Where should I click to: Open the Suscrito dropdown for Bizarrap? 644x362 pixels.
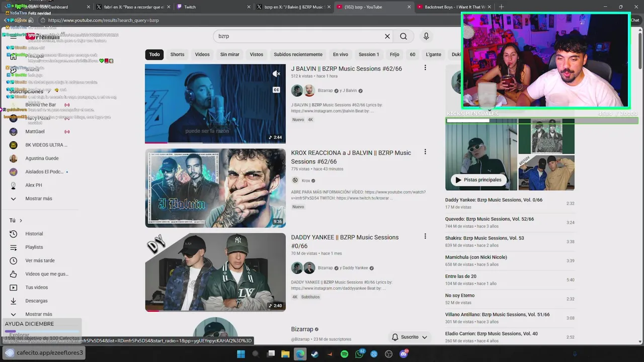click(x=410, y=337)
